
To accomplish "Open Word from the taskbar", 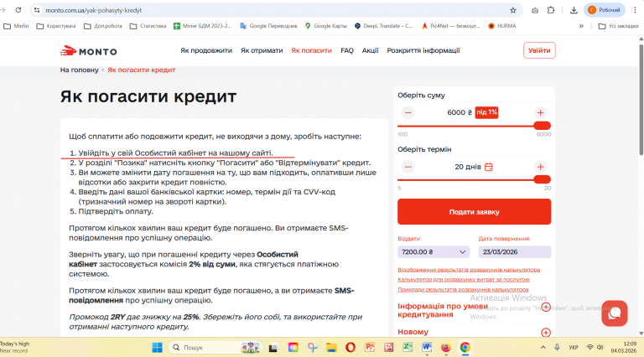I will coord(427,348).
